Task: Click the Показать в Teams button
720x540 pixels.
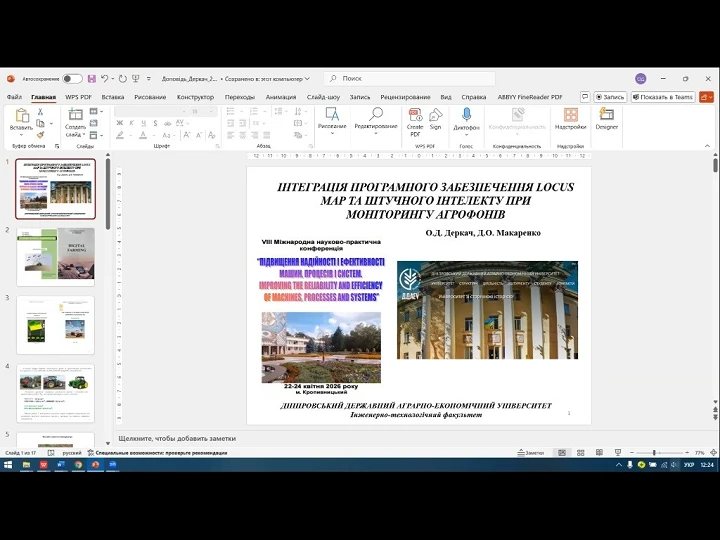Action: (662, 97)
